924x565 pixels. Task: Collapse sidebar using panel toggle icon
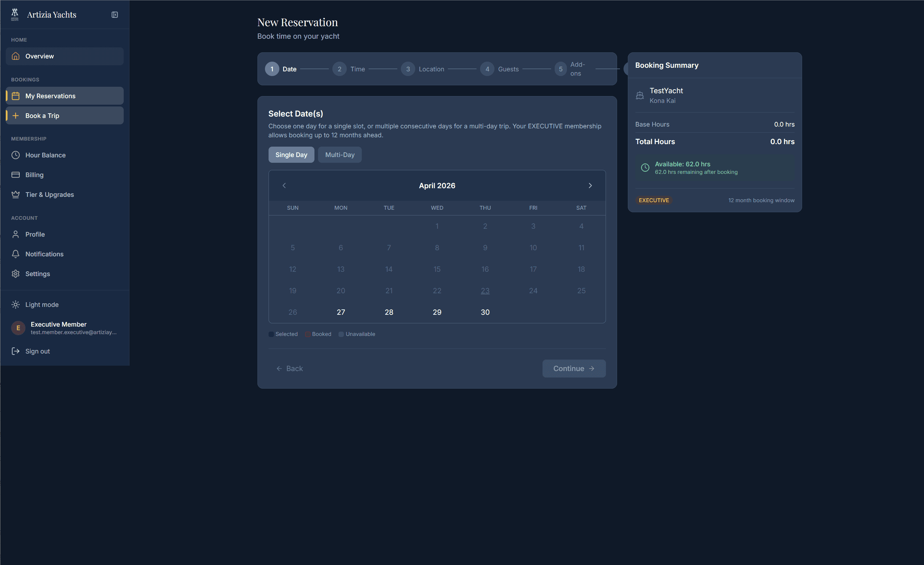[x=115, y=15]
